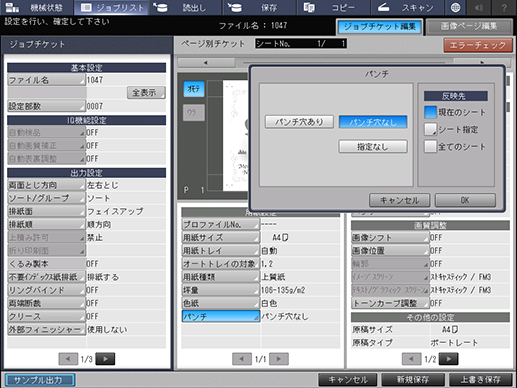This screenshot has height=388, width=517.
Task: Click the 全表示 button
Action: pyautogui.click(x=146, y=93)
